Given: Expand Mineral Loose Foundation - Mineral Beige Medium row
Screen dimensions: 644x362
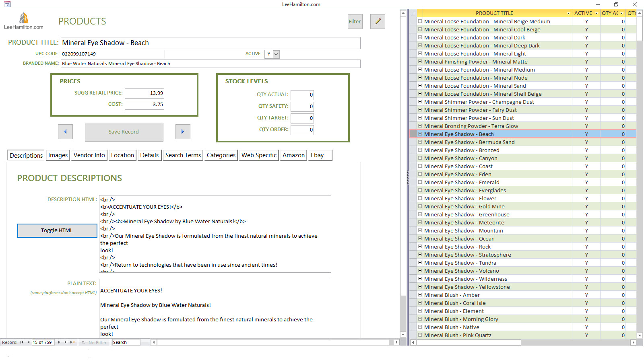Looking at the screenshot, I should point(420,21).
